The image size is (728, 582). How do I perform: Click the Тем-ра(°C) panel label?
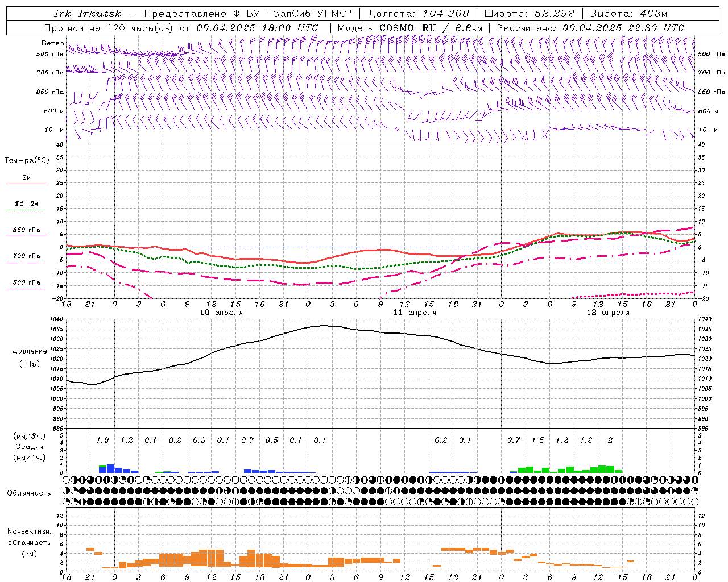27,161
